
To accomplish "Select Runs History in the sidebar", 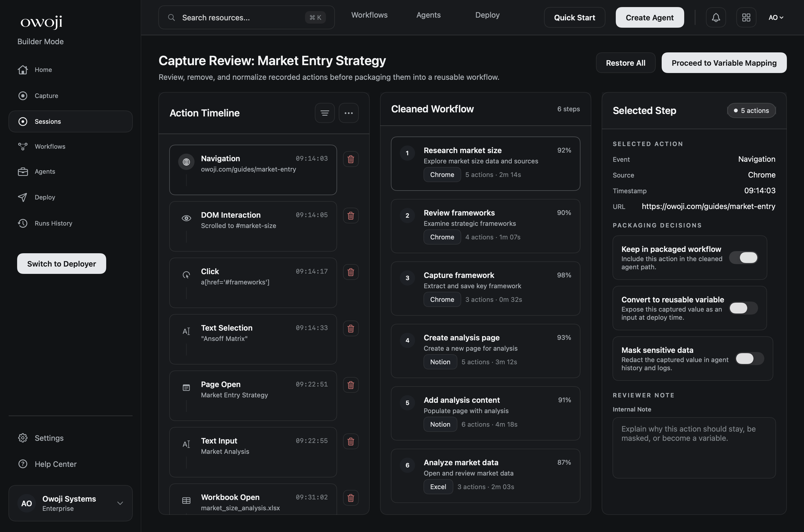I will tap(53, 223).
